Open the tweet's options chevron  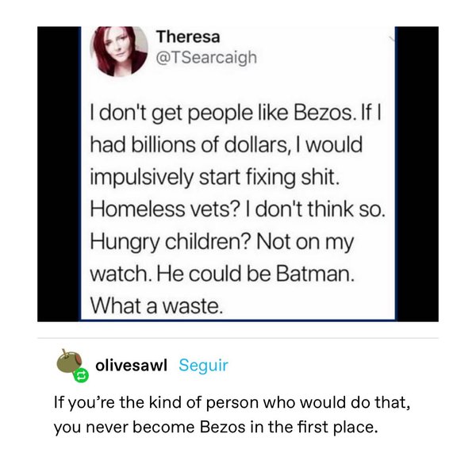pyautogui.click(x=390, y=36)
